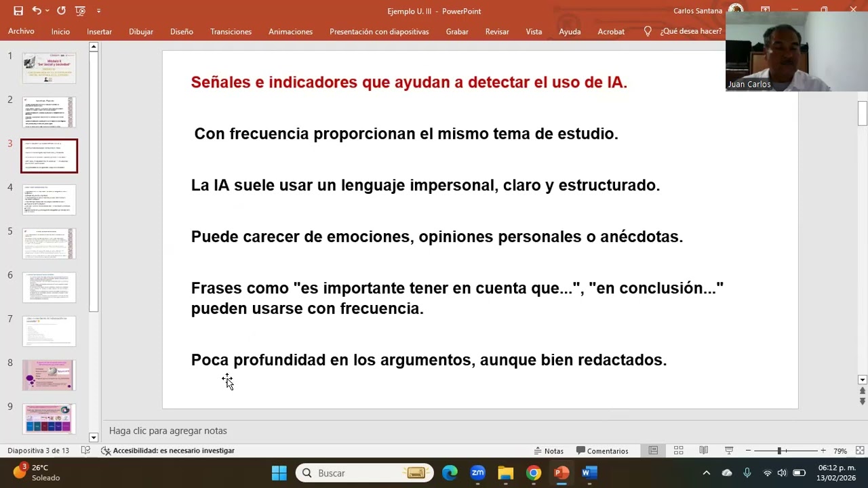This screenshot has width=868, height=488.
Task: Go to next slide double-arrow button
Action: [863, 401]
